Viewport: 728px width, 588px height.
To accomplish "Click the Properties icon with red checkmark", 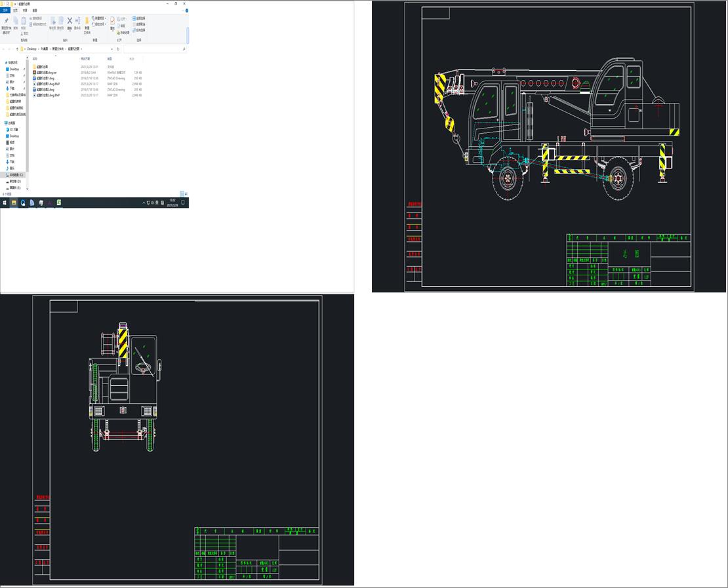I will click(x=112, y=22).
